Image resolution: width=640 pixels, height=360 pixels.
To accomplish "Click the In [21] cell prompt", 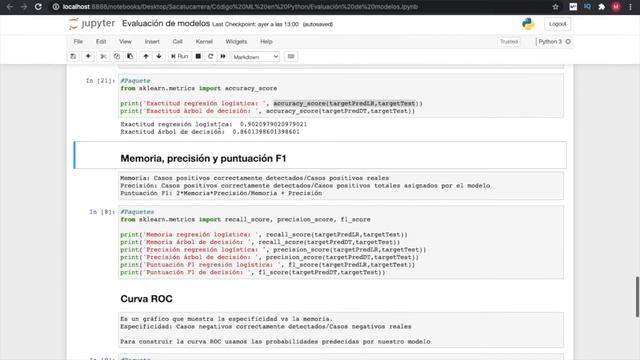I will pos(100,81).
